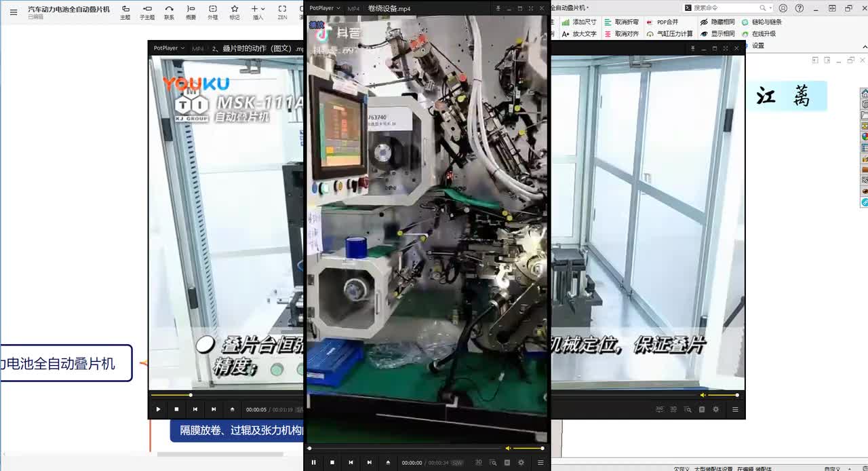
Task: Click 链轮与链条 tool
Action: 762,22
